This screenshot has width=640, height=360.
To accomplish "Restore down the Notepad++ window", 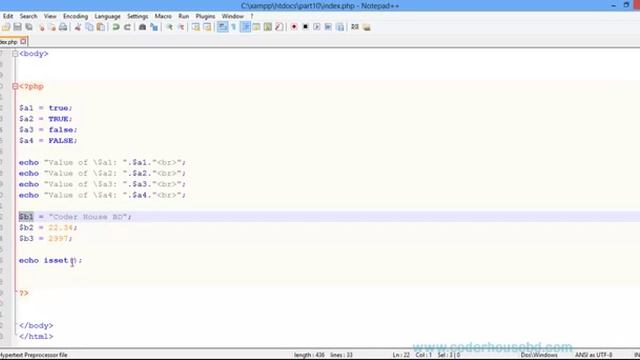I will pos(626,5).
